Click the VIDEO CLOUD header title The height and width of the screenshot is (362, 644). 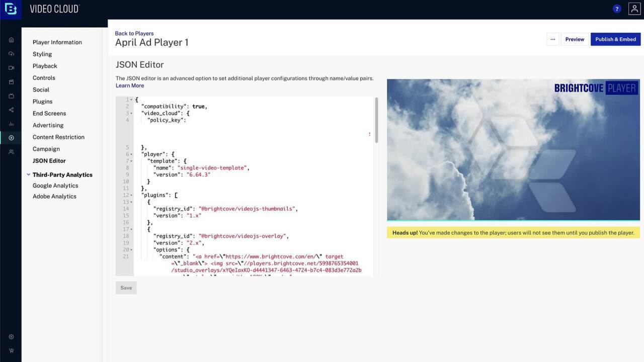54,9
